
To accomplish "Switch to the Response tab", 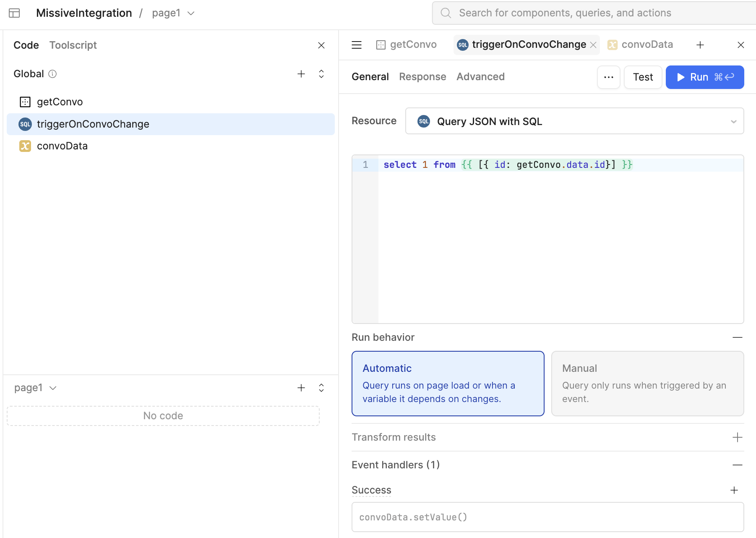I will (422, 77).
